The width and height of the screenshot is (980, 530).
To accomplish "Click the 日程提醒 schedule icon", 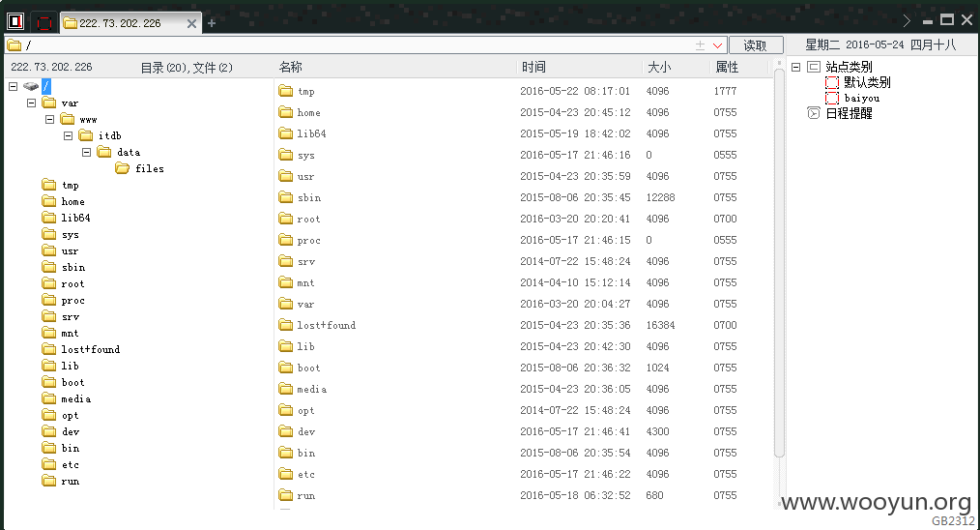I will pos(813,113).
